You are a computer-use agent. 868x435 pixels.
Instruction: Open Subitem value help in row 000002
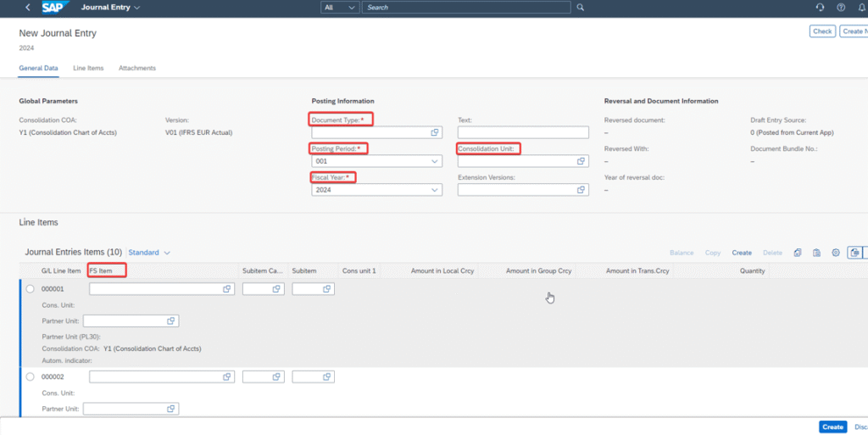tap(326, 376)
